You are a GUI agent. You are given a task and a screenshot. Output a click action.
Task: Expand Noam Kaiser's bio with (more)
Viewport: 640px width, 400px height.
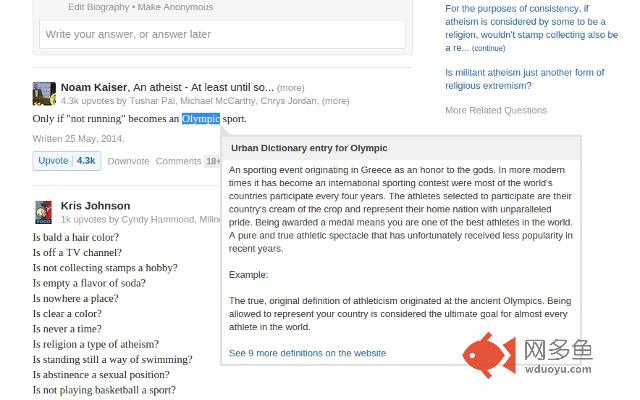(x=291, y=88)
